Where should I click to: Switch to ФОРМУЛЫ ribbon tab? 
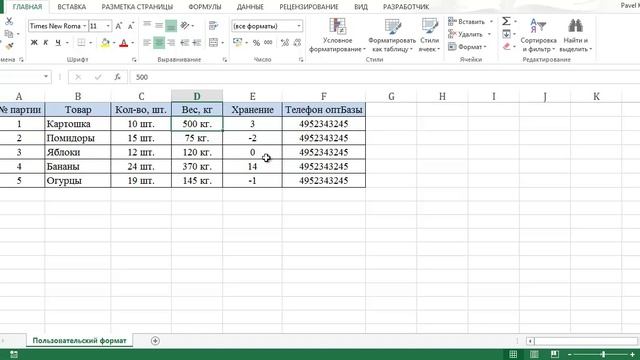pyautogui.click(x=205, y=7)
